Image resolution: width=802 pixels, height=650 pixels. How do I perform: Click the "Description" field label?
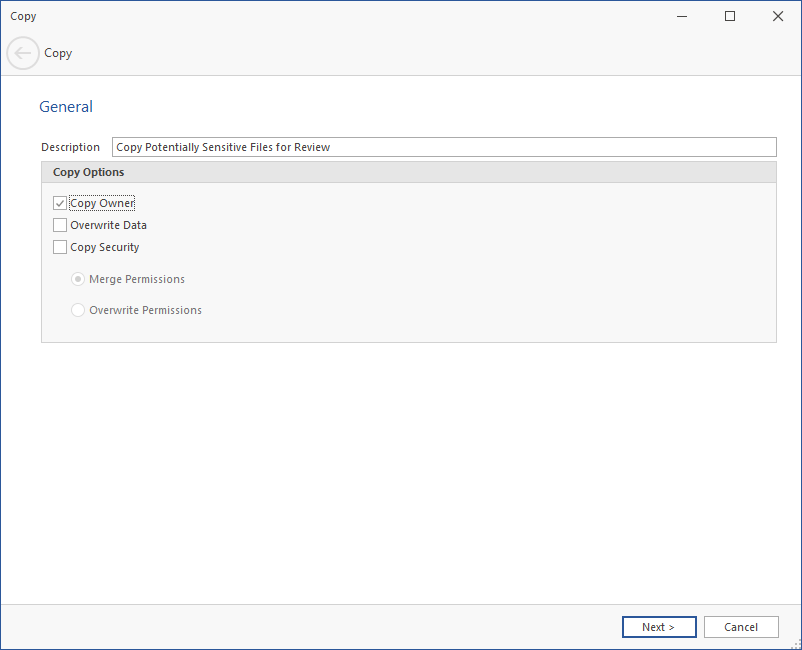pyautogui.click(x=70, y=147)
